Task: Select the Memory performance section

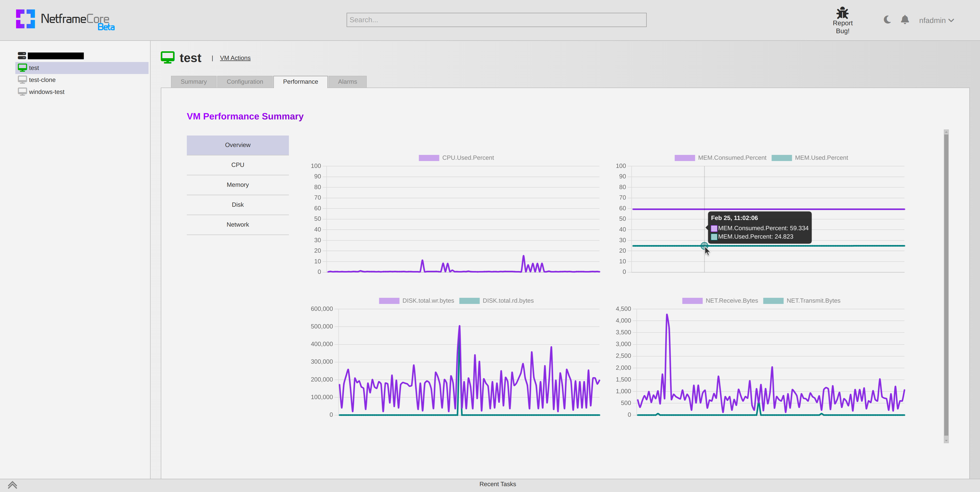Action: 238,185
